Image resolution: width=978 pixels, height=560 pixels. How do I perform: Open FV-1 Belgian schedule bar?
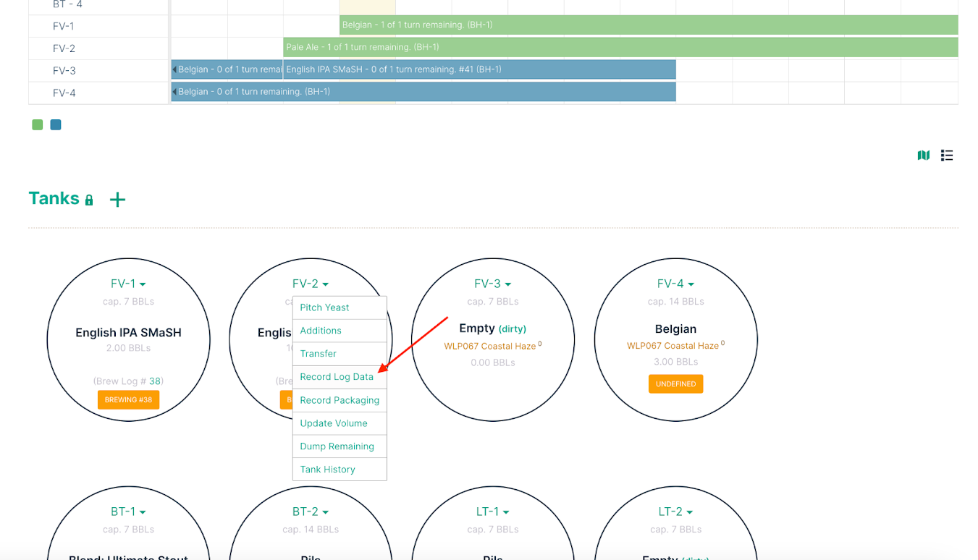(x=649, y=25)
